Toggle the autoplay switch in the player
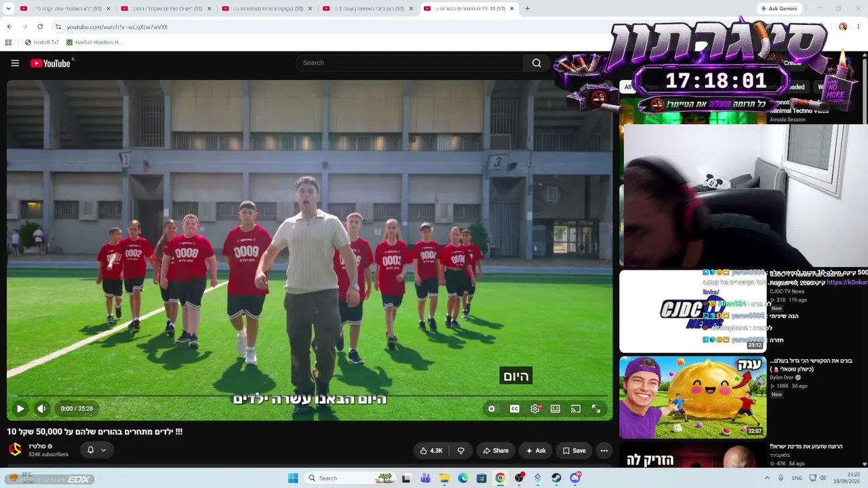This screenshot has width=868, height=488. [492, 409]
